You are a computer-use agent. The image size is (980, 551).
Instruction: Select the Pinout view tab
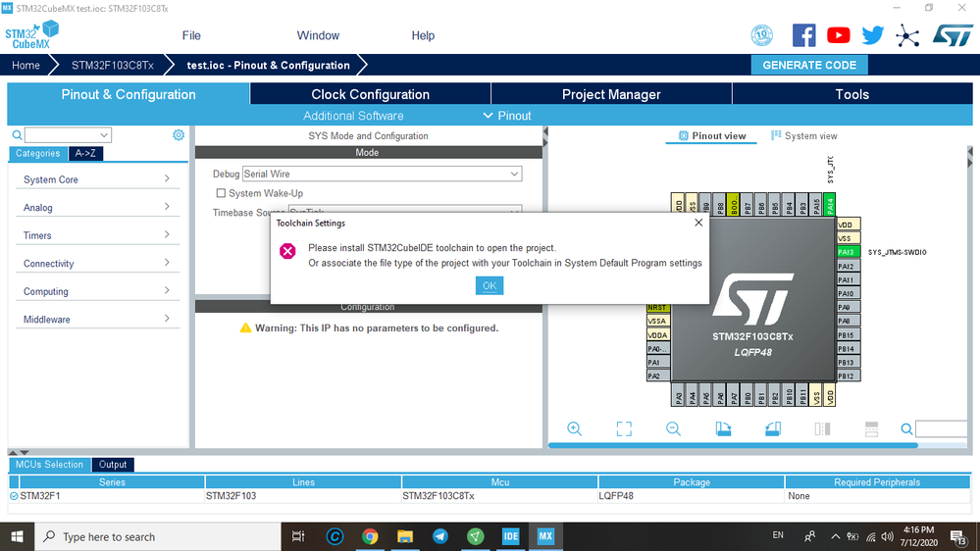[x=712, y=135]
